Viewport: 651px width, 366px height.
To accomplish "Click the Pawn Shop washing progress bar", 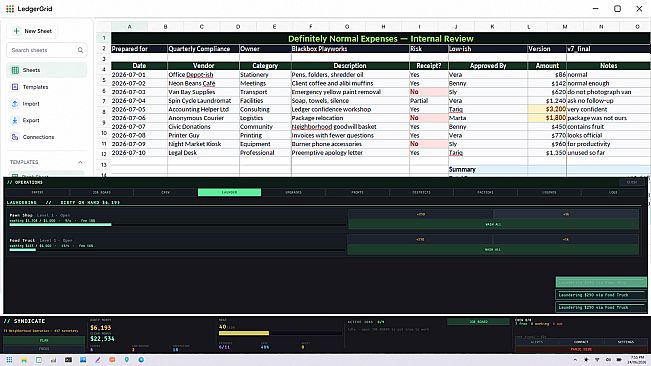I will pyautogui.click(x=177, y=224).
